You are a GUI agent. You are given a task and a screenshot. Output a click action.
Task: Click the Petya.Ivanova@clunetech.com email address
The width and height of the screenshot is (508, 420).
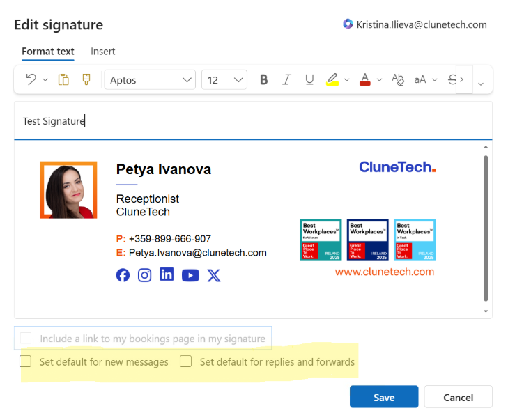pyautogui.click(x=198, y=253)
